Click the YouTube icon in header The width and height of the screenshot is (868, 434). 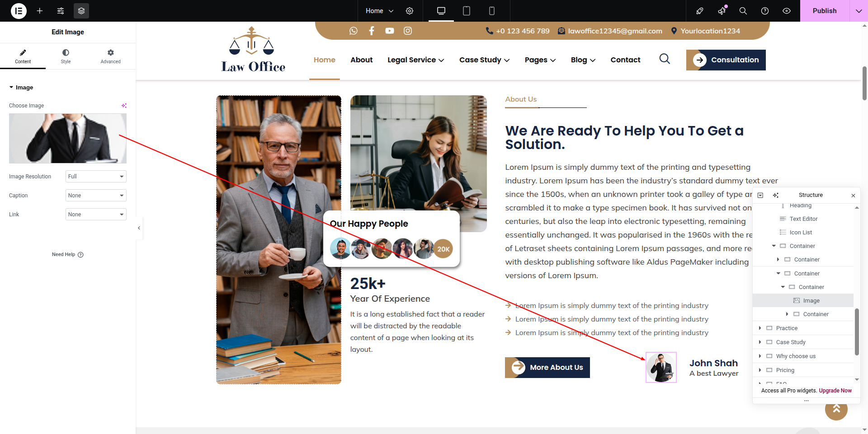(390, 31)
